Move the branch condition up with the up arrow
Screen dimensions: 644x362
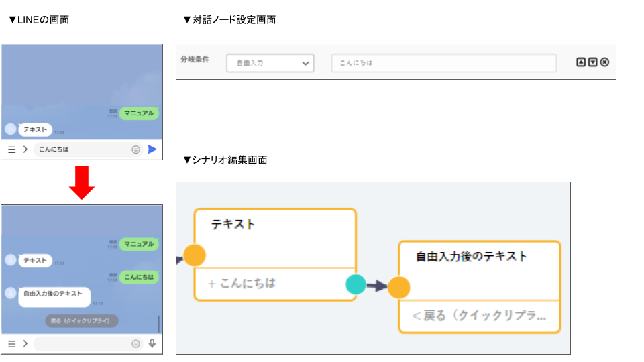[581, 62]
